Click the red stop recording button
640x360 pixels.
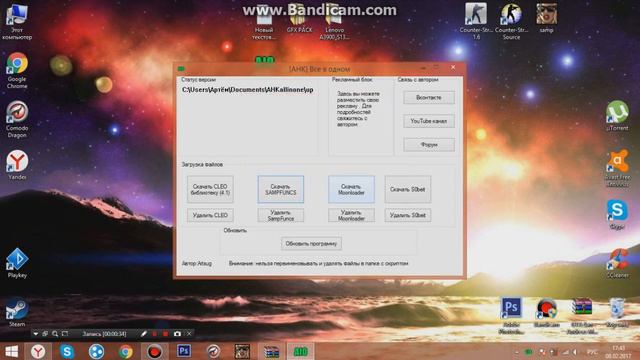(165, 334)
